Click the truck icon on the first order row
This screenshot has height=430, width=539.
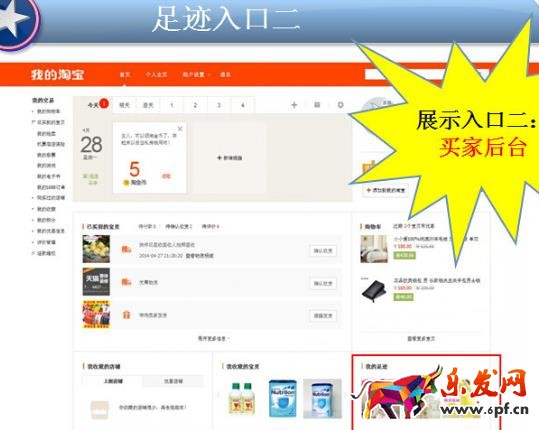[x=126, y=250]
